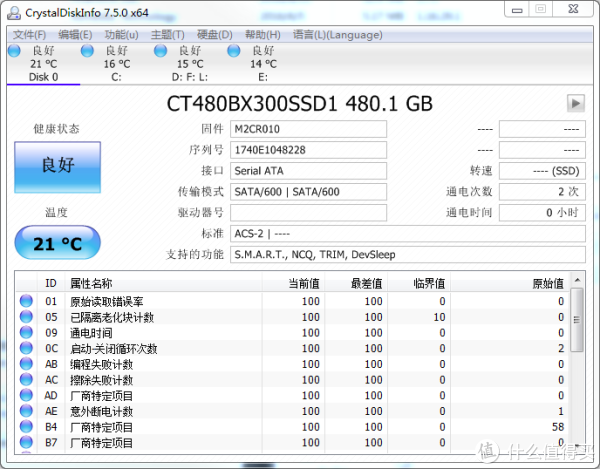Click status orb for attribute 0C

pos(26,348)
